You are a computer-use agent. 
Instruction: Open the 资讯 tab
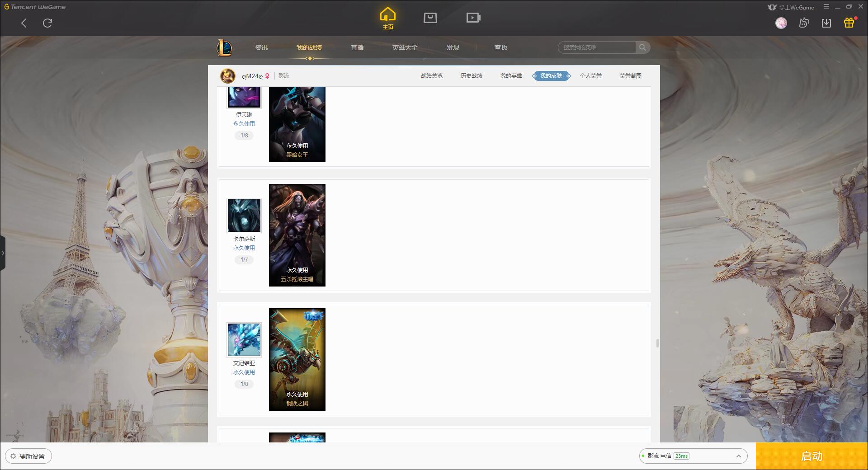(261, 47)
